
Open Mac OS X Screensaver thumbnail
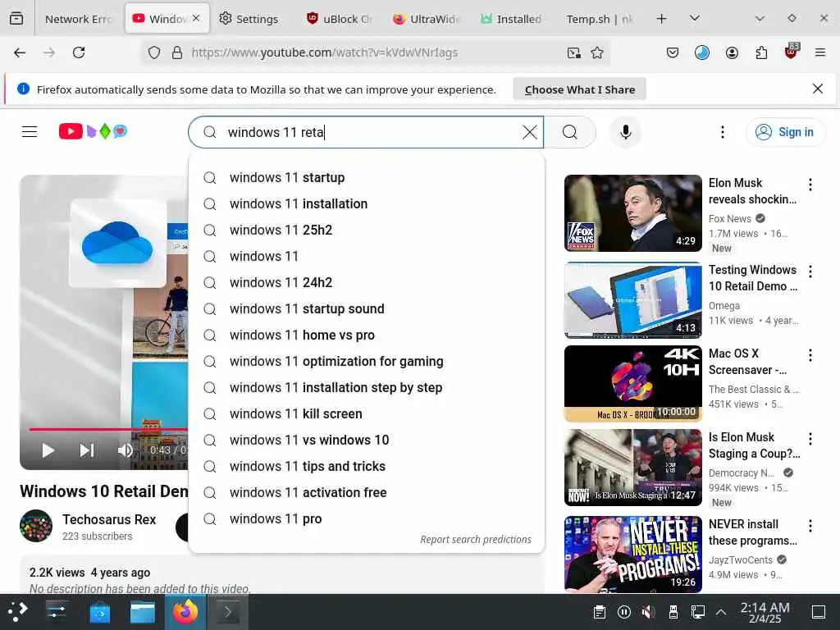(632, 384)
